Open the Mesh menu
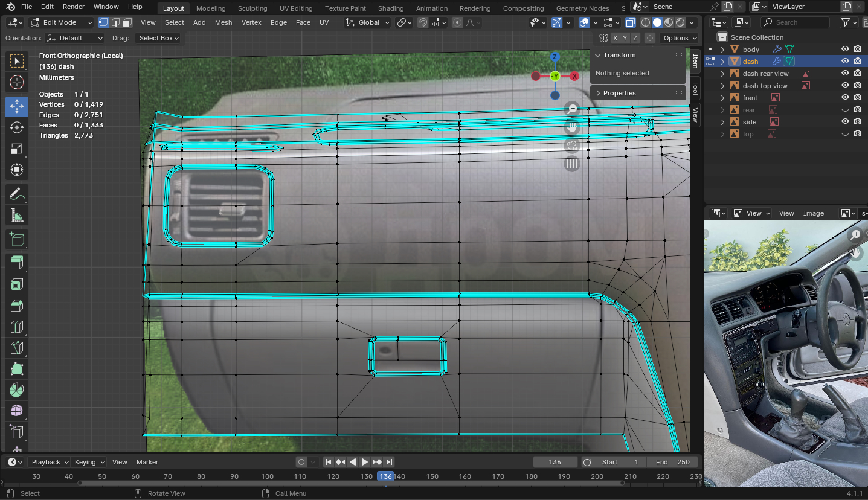The image size is (868, 500). 223,22
